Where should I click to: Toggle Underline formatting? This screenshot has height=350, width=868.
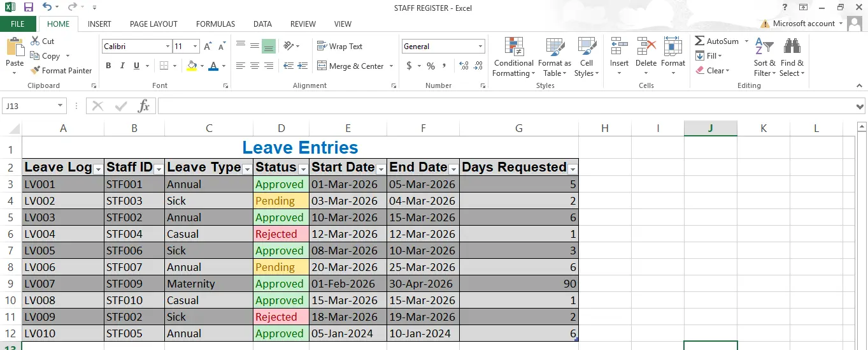tap(136, 66)
